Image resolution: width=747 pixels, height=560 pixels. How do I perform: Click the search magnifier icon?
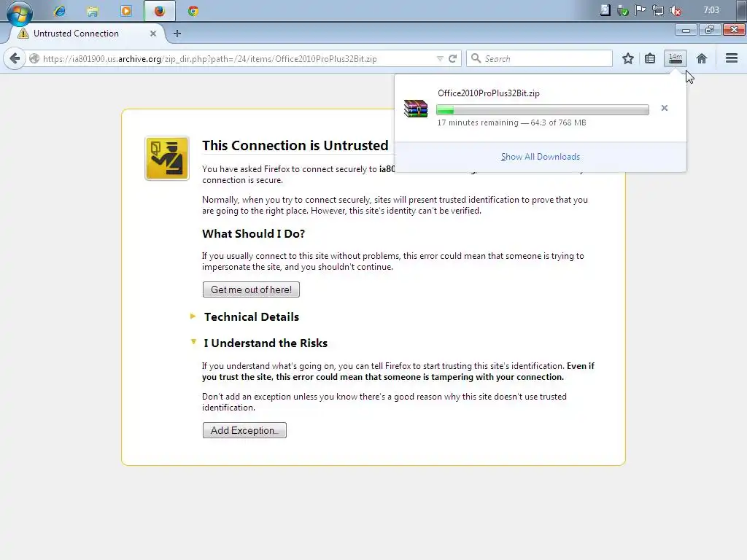pyautogui.click(x=476, y=58)
